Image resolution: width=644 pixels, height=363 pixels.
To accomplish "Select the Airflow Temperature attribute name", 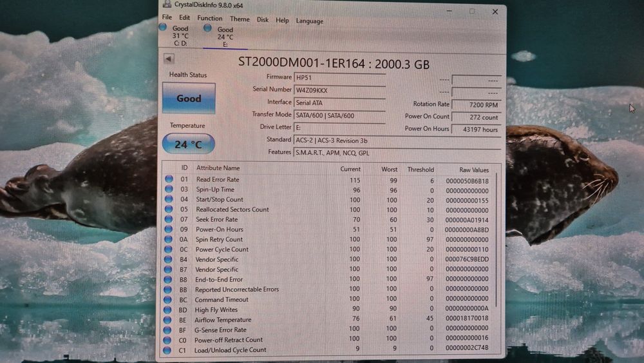I will pos(223,320).
